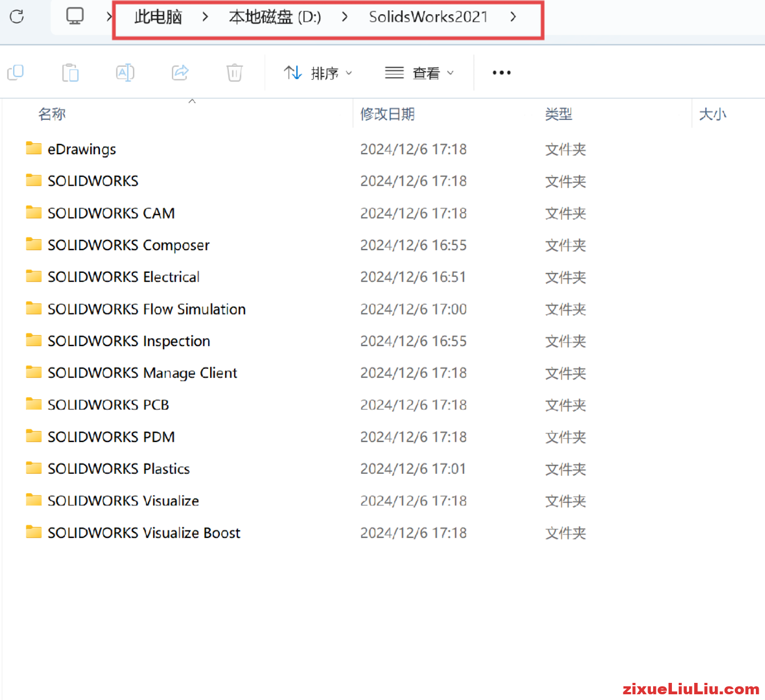Sort by the 类型 column header
765x700 pixels.
pos(558,114)
